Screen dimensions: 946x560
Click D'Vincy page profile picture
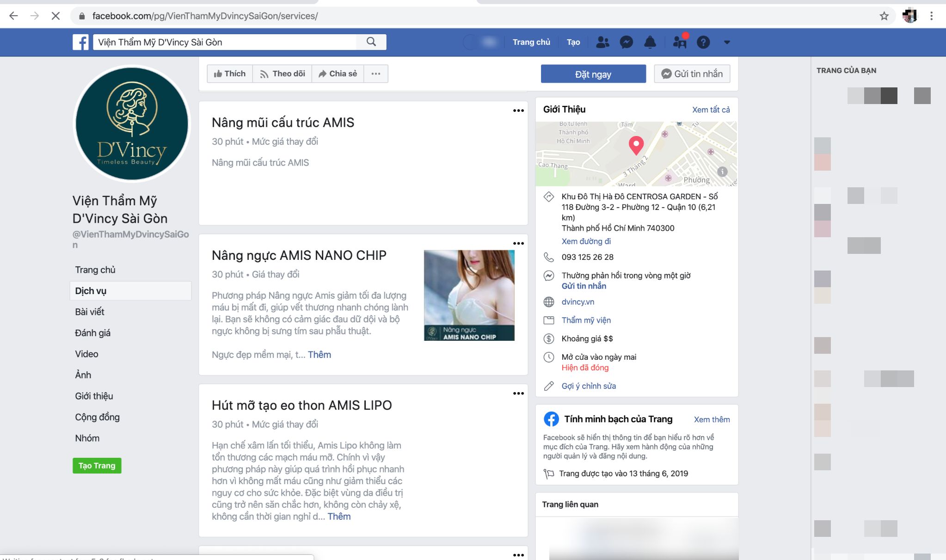pyautogui.click(x=132, y=123)
